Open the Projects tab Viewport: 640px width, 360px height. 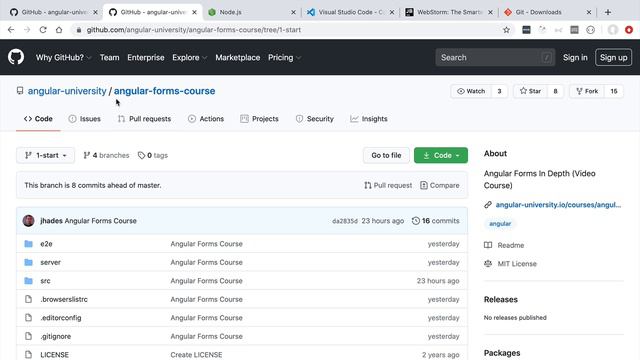pos(260,119)
